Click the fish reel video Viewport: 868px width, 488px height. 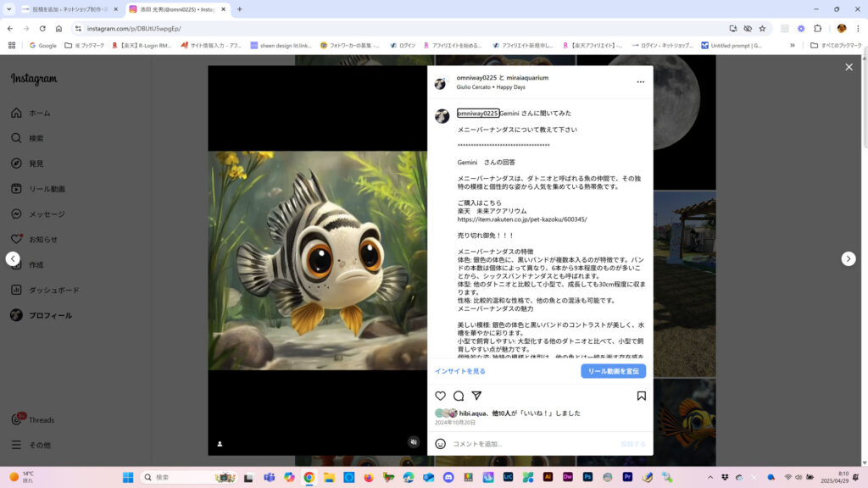[x=318, y=261]
